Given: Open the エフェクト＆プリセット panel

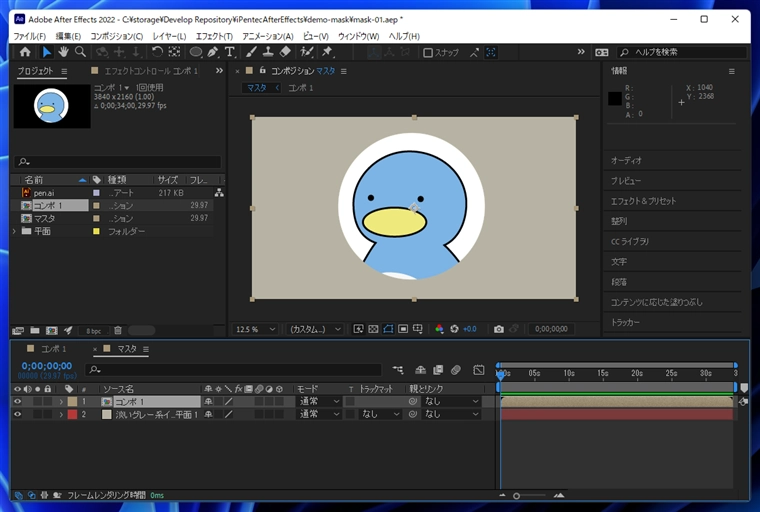Looking at the screenshot, I should coord(643,201).
